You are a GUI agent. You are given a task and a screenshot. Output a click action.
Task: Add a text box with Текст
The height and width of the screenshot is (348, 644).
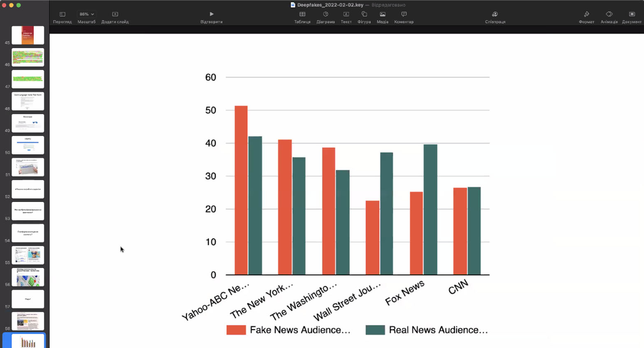(x=346, y=17)
